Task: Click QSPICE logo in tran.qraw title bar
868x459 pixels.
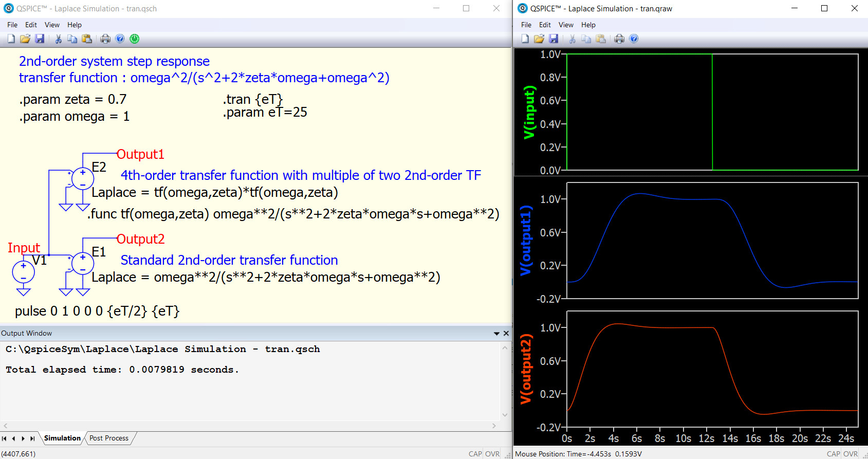Action: click(x=523, y=8)
